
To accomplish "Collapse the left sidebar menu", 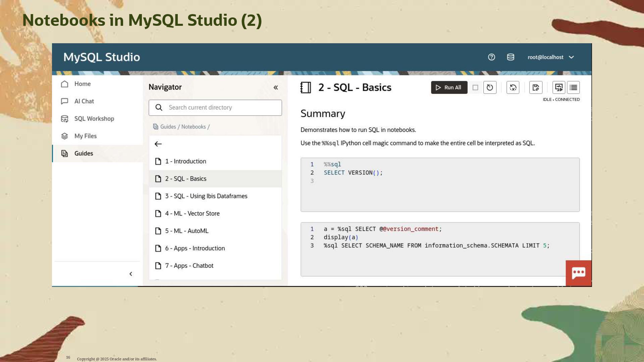I will (131, 274).
